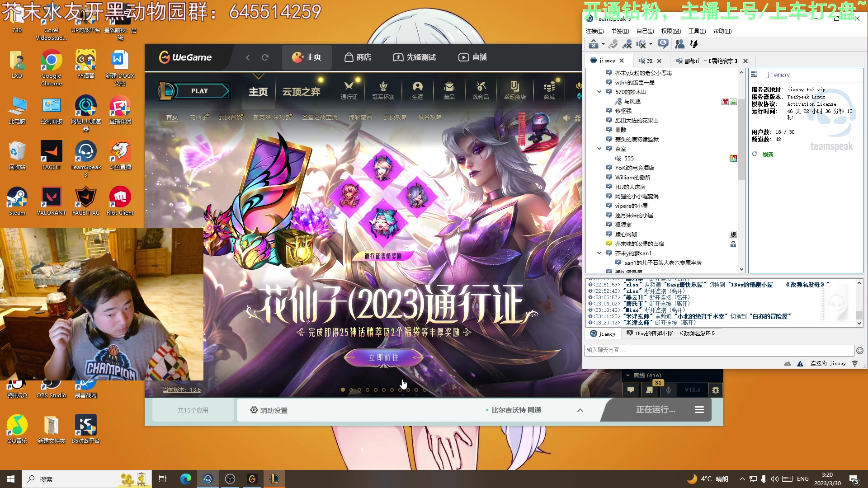The height and width of the screenshot is (488, 868).
Task: Open the 书签(B) menu in TeamSpeak
Action: [620, 31]
